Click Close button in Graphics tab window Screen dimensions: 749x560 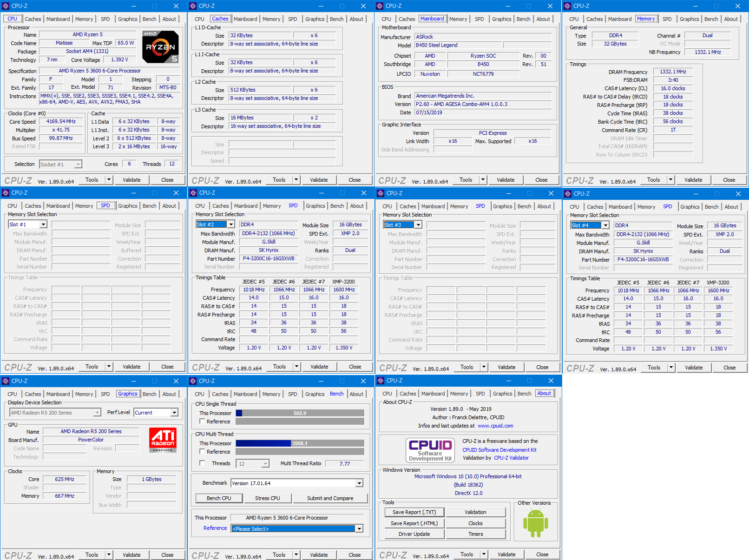(167, 555)
